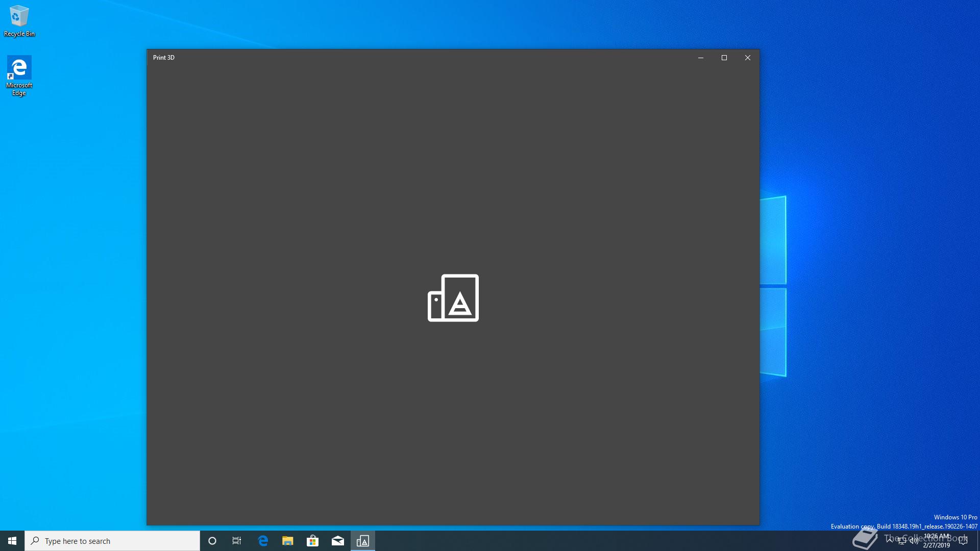The width and height of the screenshot is (980, 551).
Task: Open the network status tray icon
Action: click(x=902, y=541)
